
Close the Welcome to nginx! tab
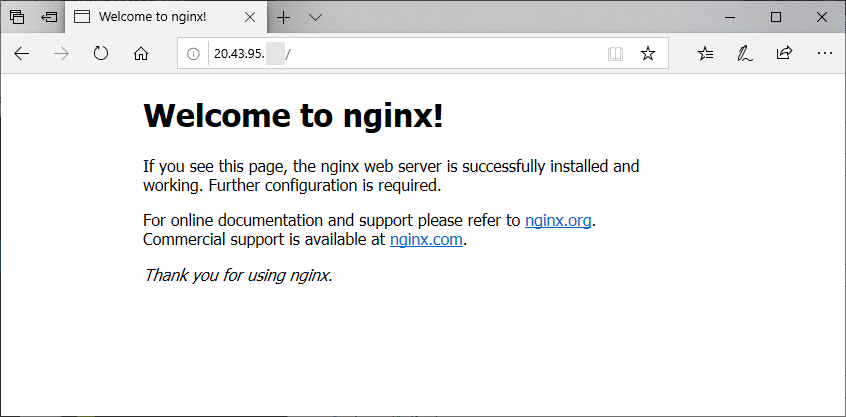[250, 17]
